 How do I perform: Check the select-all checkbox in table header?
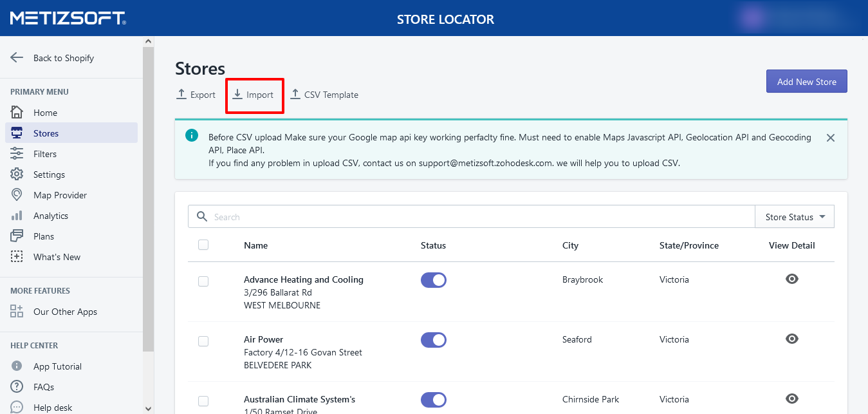203,245
